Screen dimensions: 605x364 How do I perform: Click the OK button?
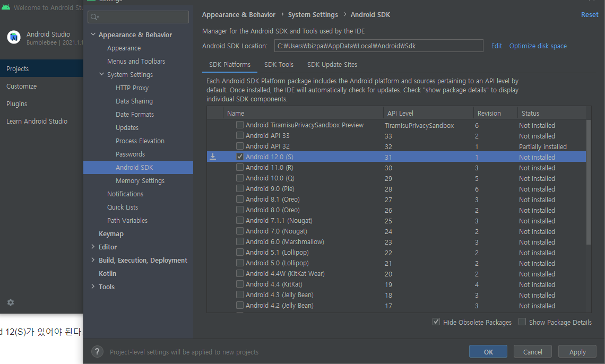point(488,352)
